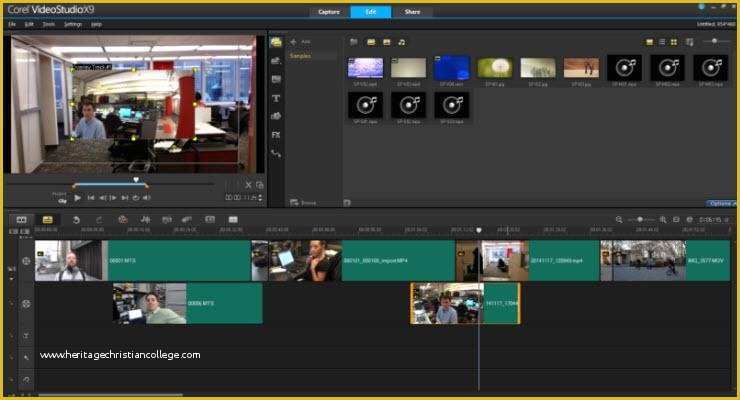This screenshot has width=740, height=400.
Task: Open the Title library (T icon)
Action: coord(276,98)
